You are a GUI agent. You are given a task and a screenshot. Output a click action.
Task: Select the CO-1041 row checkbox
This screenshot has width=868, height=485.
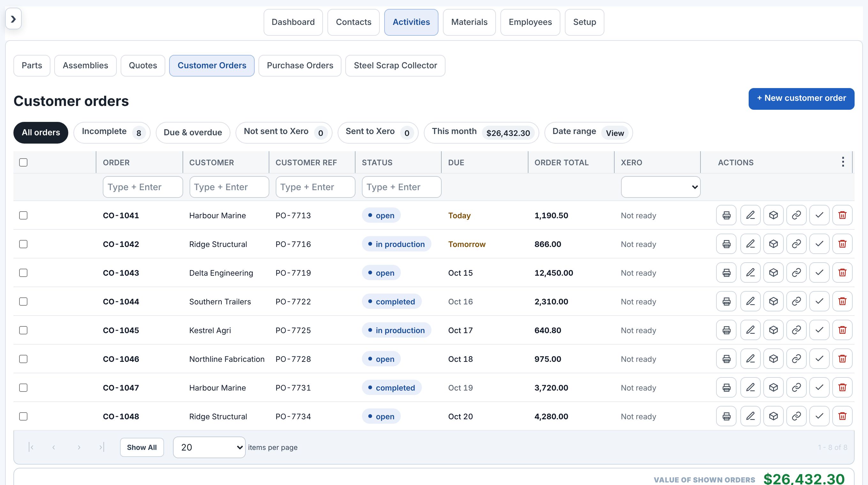23,215
